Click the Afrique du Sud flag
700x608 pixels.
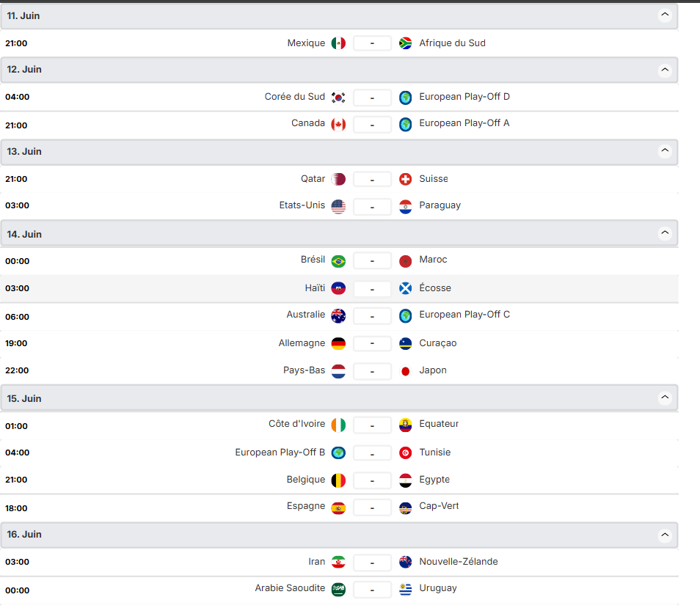click(x=405, y=43)
